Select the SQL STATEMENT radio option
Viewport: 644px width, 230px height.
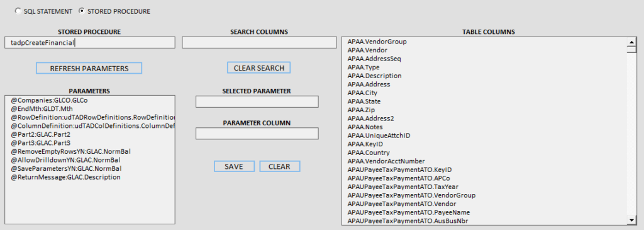(x=18, y=11)
